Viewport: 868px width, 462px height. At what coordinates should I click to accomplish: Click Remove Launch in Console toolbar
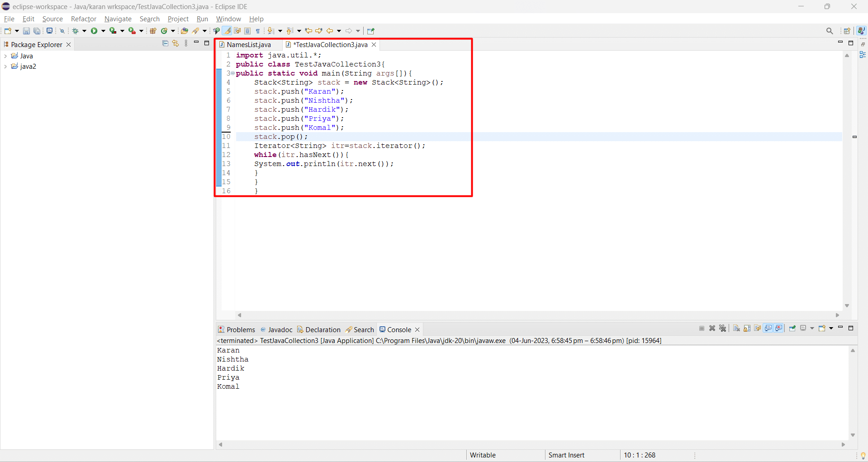point(712,328)
